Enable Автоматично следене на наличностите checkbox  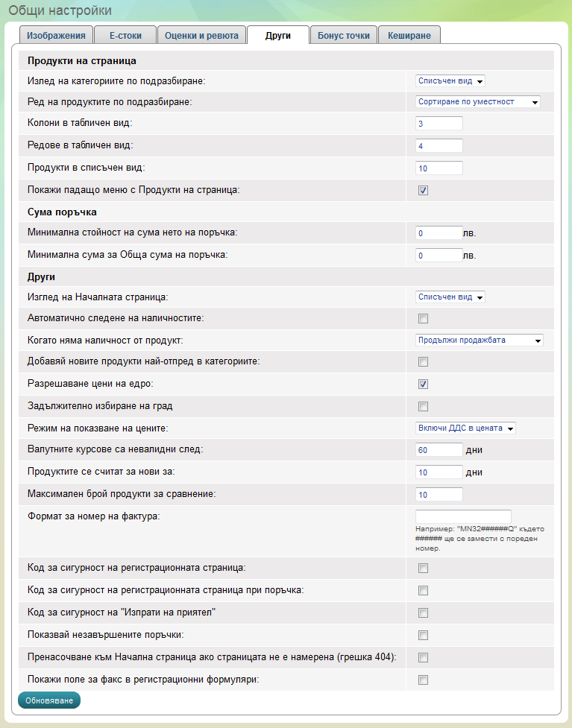coord(423,319)
